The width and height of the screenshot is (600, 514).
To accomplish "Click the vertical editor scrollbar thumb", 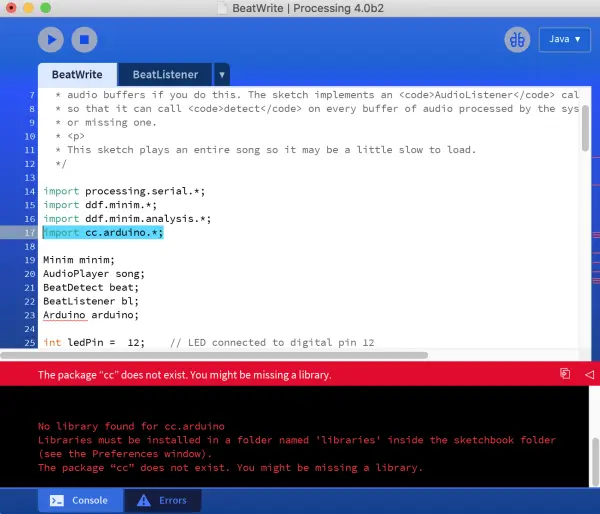I will 585,128.
